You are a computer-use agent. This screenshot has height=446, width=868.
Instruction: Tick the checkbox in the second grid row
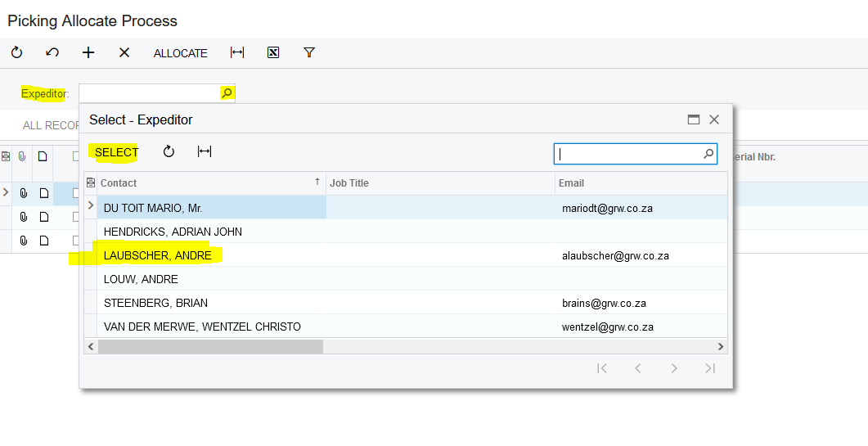point(75,217)
